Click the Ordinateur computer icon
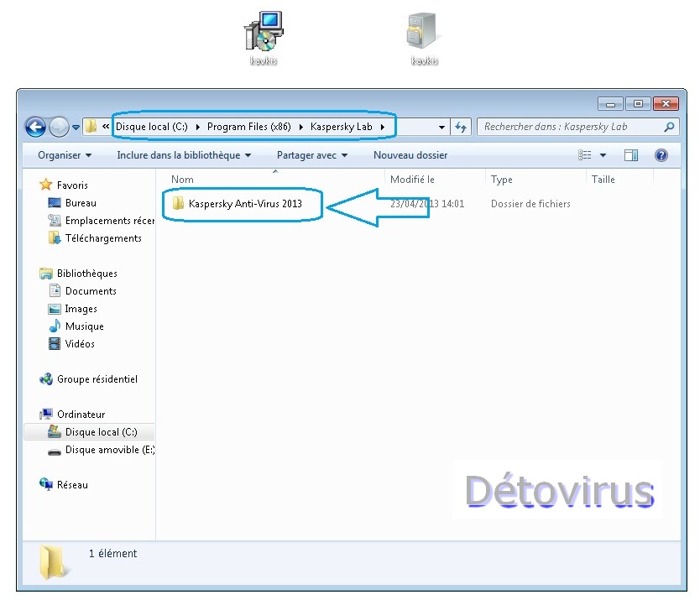 [46, 414]
